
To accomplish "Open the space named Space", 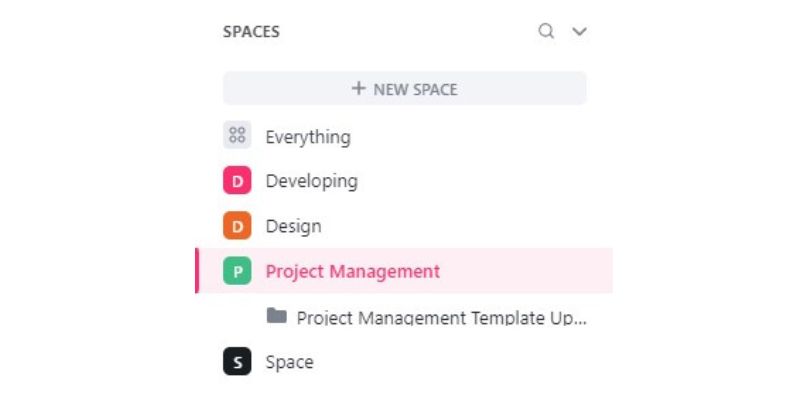I will [x=289, y=362].
